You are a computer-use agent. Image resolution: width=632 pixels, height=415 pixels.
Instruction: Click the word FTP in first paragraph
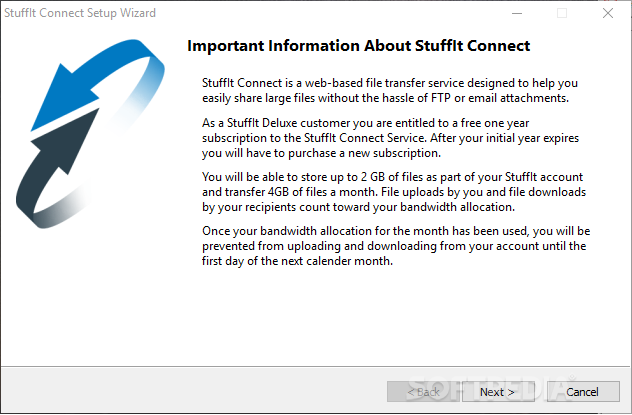441,98
